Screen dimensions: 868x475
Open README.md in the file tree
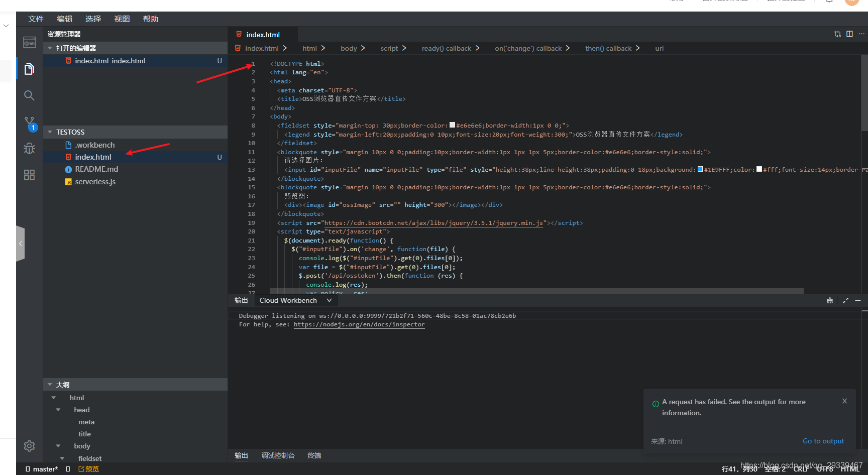tap(135, 169)
